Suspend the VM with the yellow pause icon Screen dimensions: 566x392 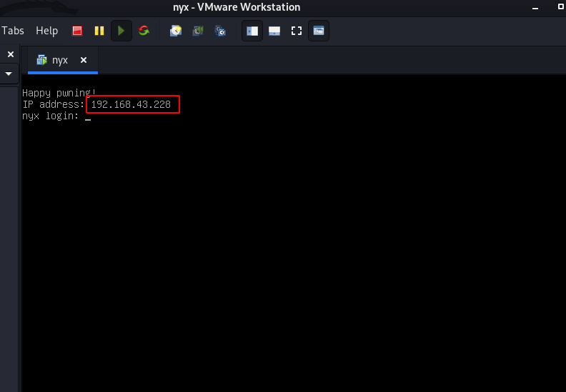99,31
